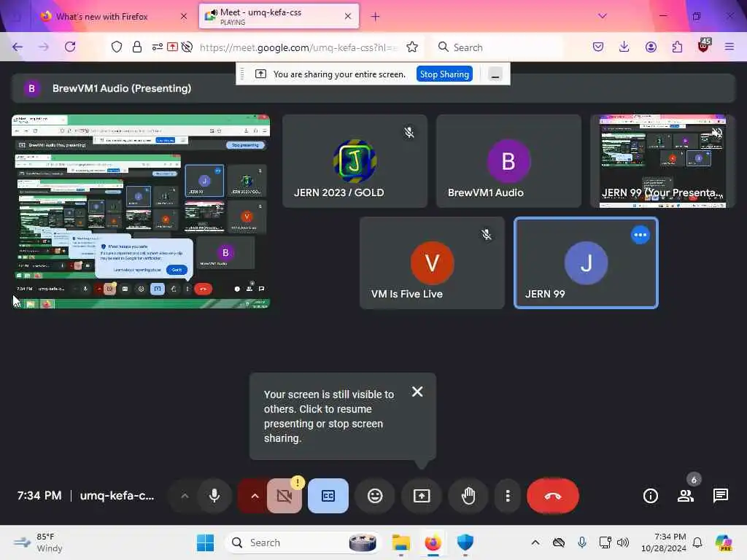The image size is (747, 560).
Task: Go back with the browser Back arrow
Action: click(18, 47)
